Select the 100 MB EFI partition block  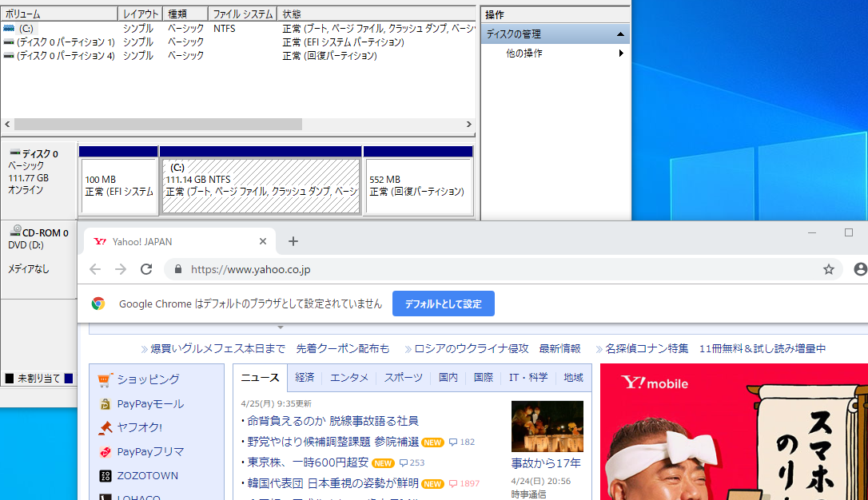(x=119, y=186)
